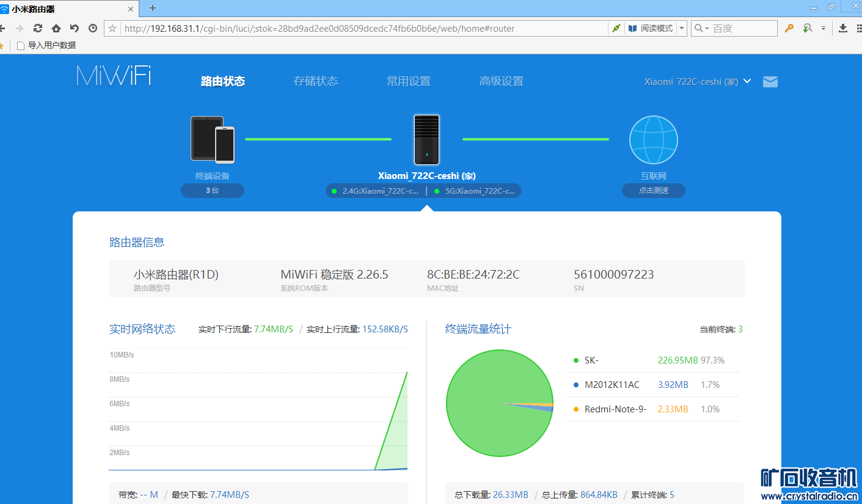Click the 7.74MB/S real-time download value

274,329
